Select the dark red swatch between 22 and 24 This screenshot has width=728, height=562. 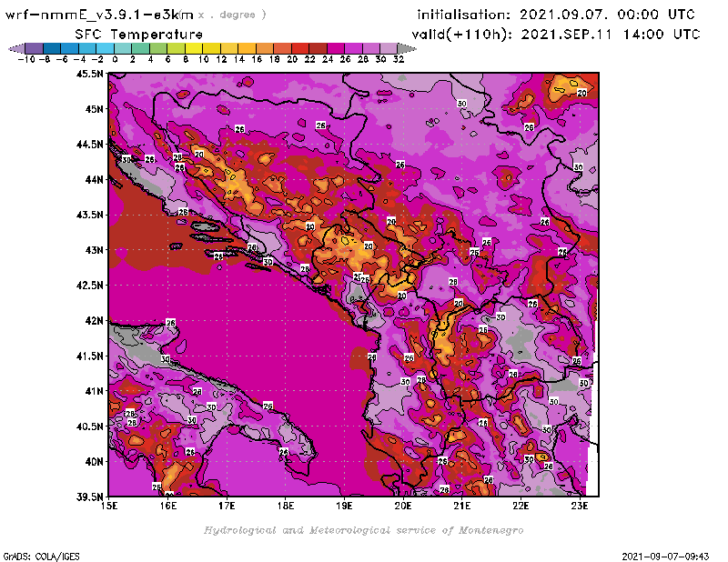point(318,49)
